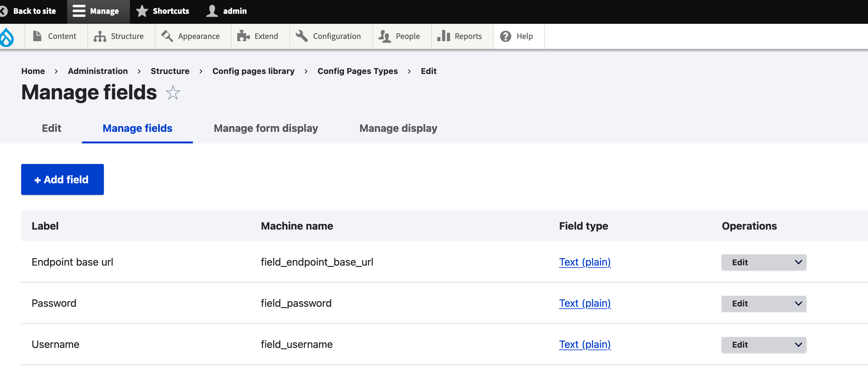Open Text (plain) link for Password
This screenshot has height=373, width=868.
point(585,303)
